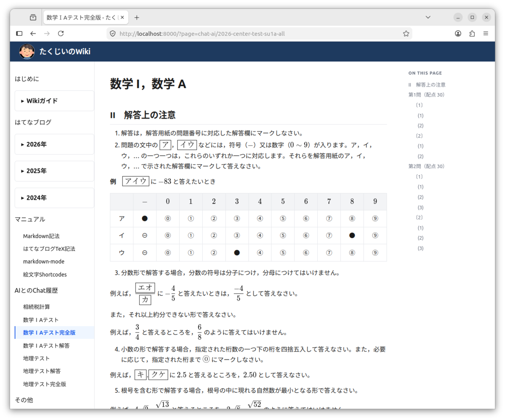
Task: Jump to Ⅱ 解答上の注意 in page outline
Action: (x=427, y=85)
